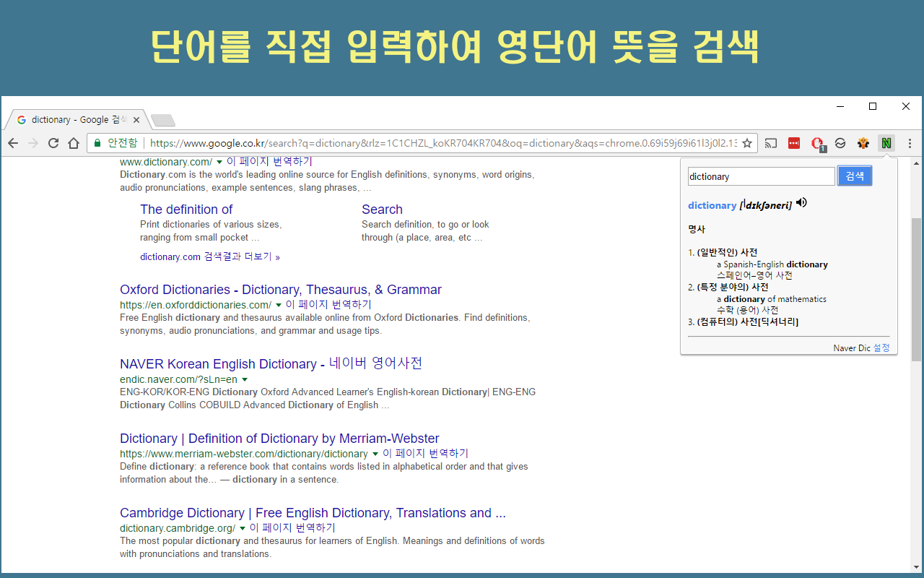Click URL text 'endic.naver.com/?sLn=en'

click(x=178, y=379)
